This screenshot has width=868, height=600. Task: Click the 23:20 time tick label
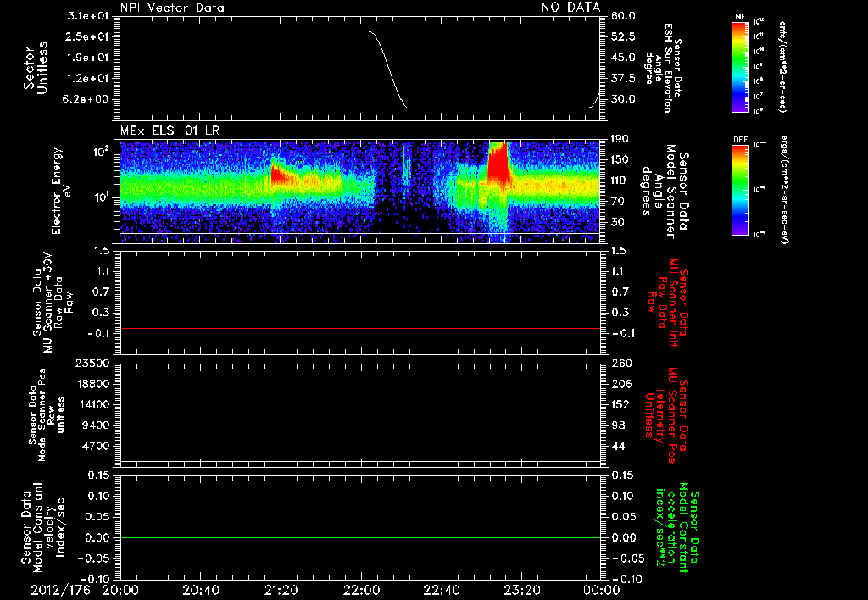pyautogui.click(x=521, y=590)
